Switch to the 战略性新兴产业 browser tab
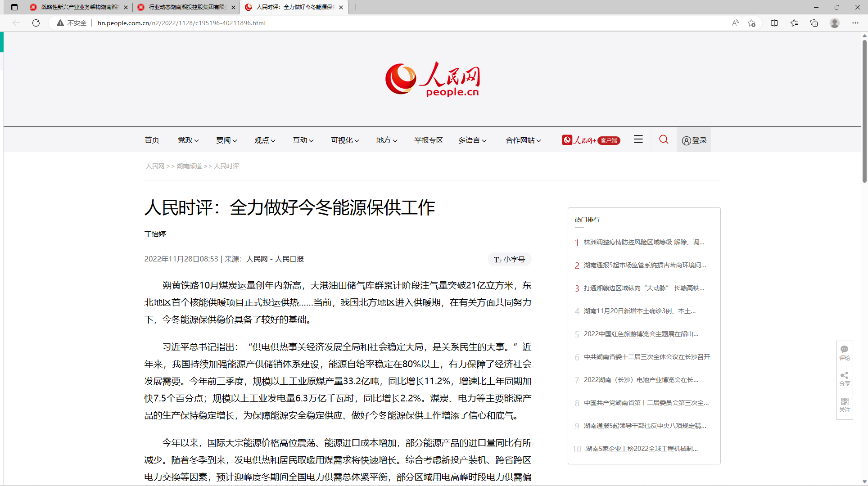Viewport: 868px width, 486px height. 79,7
